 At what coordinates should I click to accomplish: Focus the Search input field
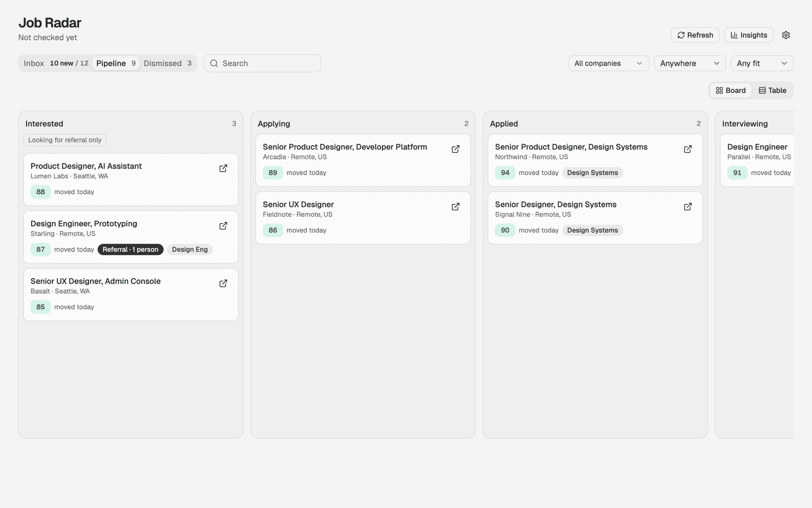(x=263, y=63)
